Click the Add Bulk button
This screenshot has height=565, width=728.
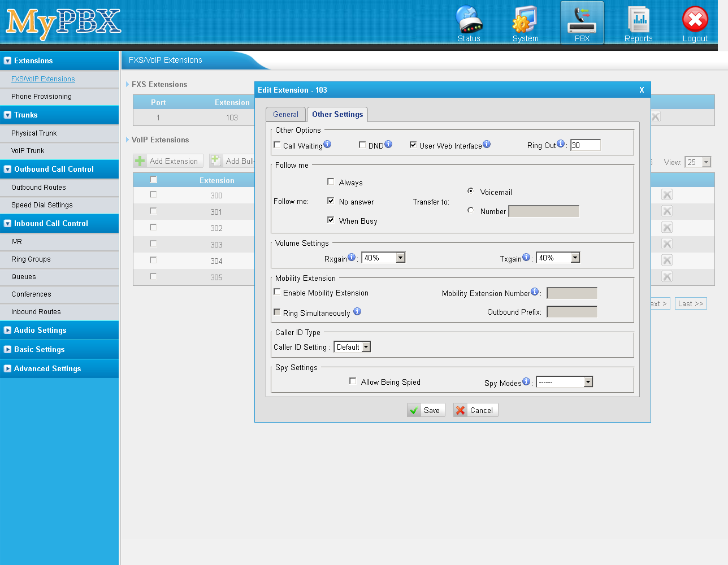click(x=233, y=161)
